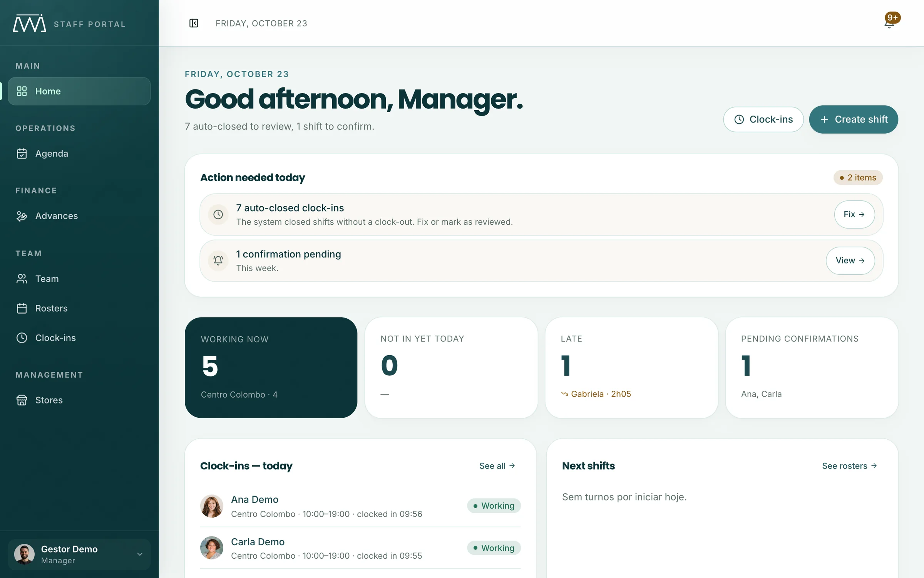Image resolution: width=924 pixels, height=578 pixels.
Task: Open Clock-ins under Team section
Action: coord(79,338)
